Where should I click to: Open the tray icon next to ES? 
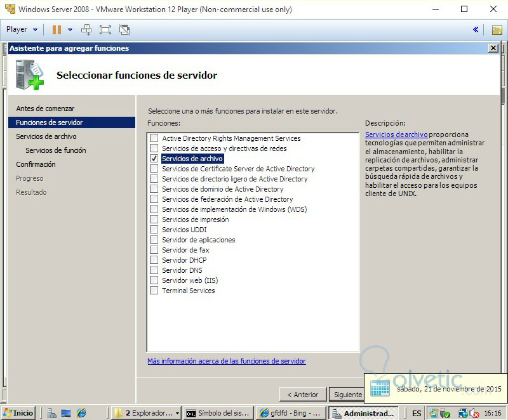433,413
